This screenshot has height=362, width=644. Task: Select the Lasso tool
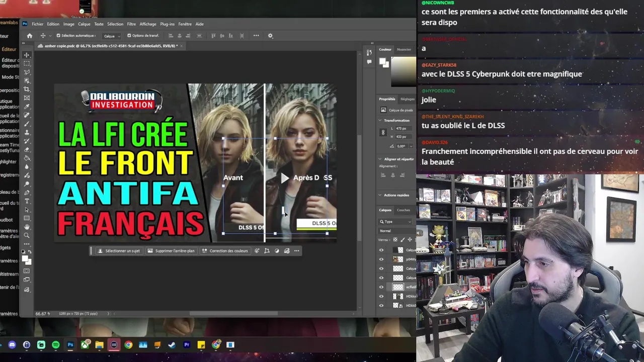[x=27, y=72]
